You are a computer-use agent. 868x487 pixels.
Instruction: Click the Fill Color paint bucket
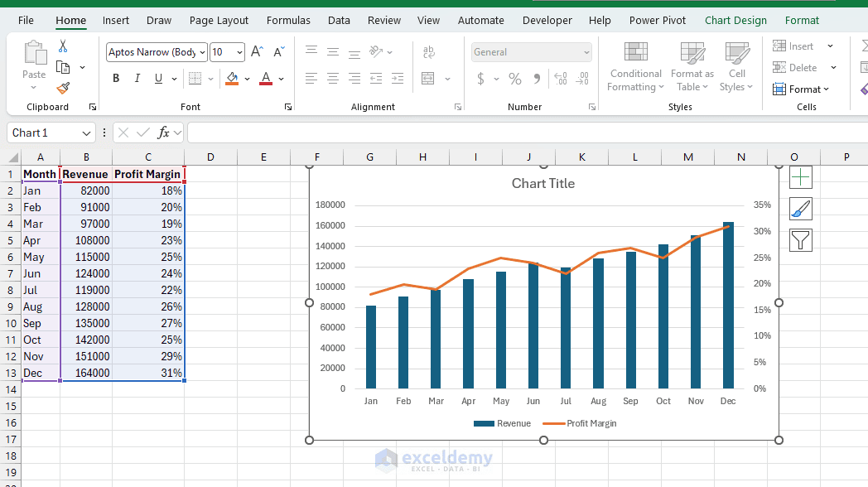click(x=233, y=78)
